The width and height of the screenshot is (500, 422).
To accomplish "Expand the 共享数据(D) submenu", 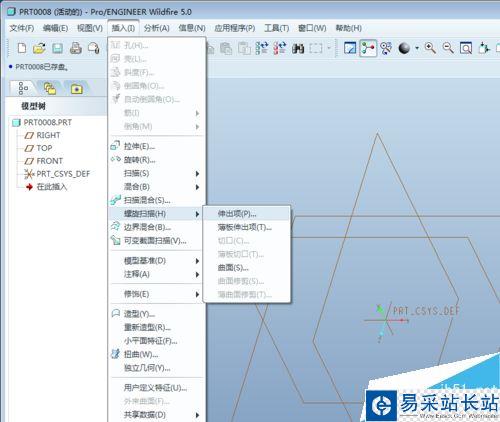I will point(156,415).
